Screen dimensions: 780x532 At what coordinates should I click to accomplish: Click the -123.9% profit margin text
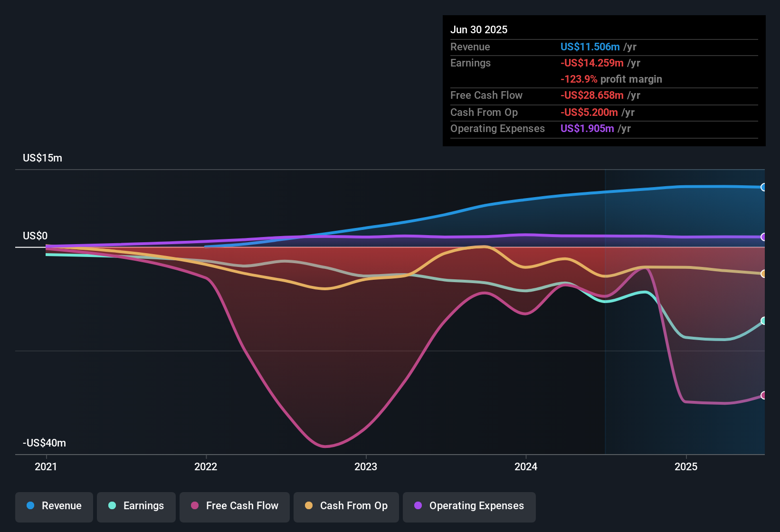click(611, 79)
